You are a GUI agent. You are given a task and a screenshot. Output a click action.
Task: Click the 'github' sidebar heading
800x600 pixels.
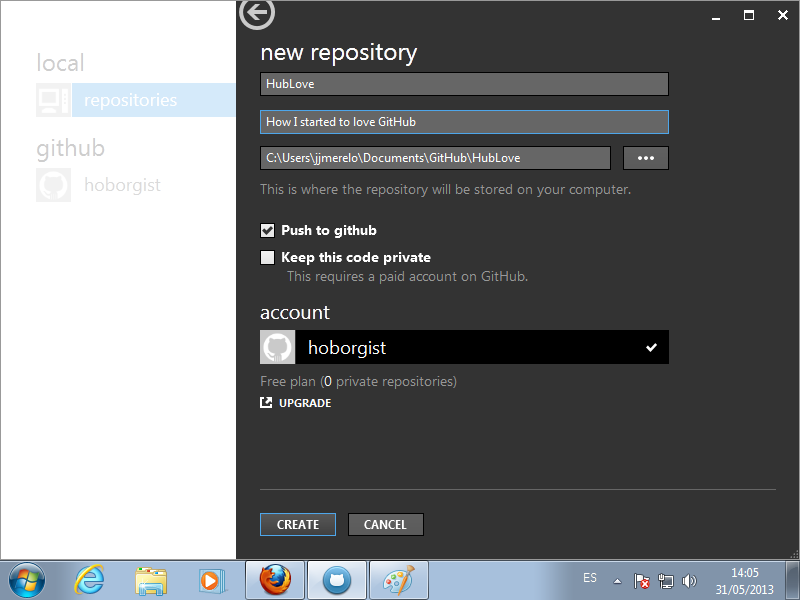[70, 149]
